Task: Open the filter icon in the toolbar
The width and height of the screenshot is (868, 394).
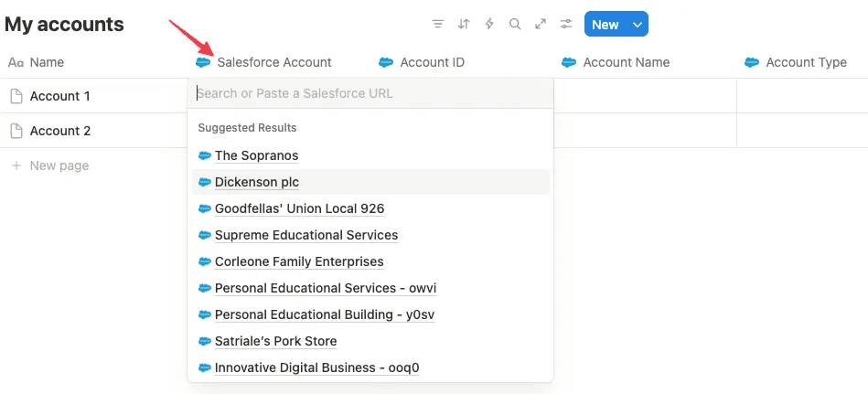Action: 438,25
